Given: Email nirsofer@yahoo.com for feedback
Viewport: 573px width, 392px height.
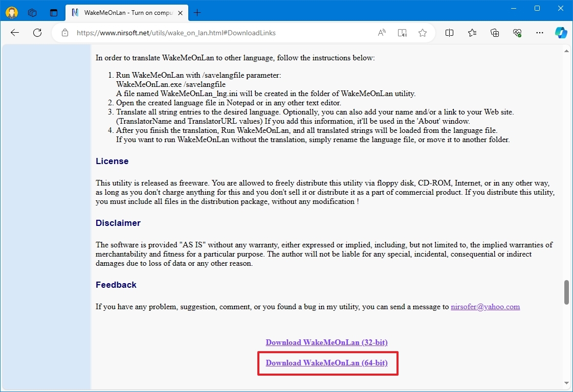Looking at the screenshot, I should (x=485, y=307).
